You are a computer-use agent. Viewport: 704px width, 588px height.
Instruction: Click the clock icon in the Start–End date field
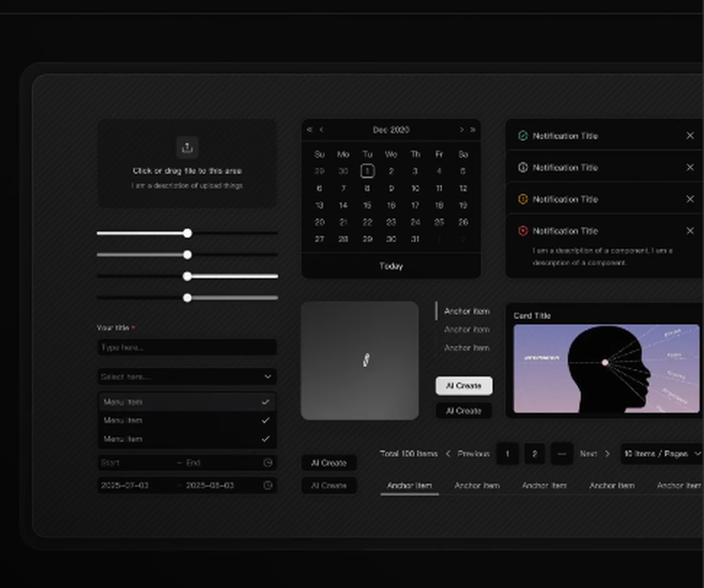click(x=268, y=463)
